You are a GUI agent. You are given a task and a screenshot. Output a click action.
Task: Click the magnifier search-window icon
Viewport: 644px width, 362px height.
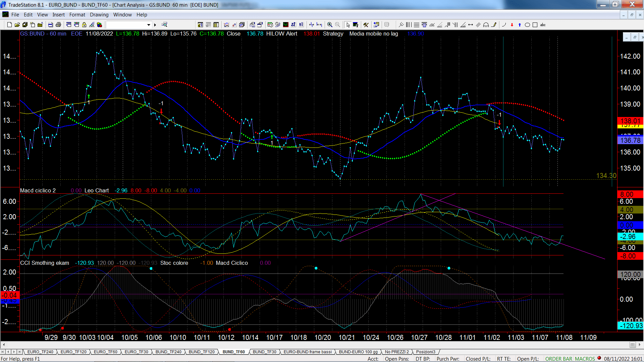pyautogui.click(x=164, y=24)
